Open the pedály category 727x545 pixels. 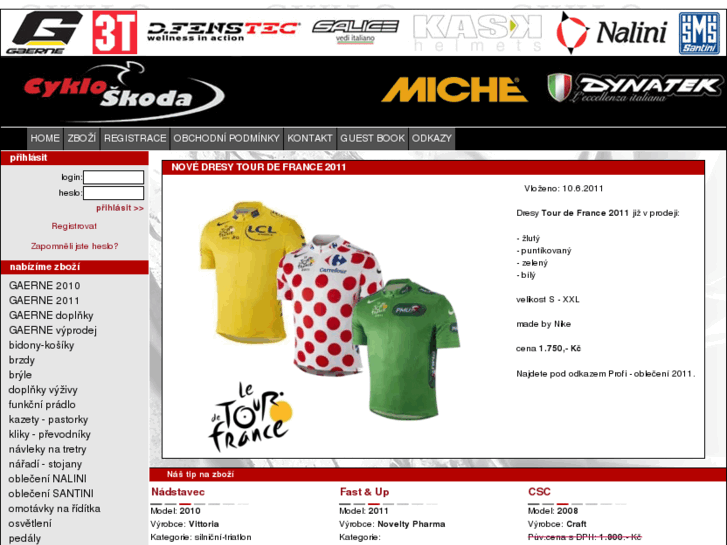pos(25,538)
